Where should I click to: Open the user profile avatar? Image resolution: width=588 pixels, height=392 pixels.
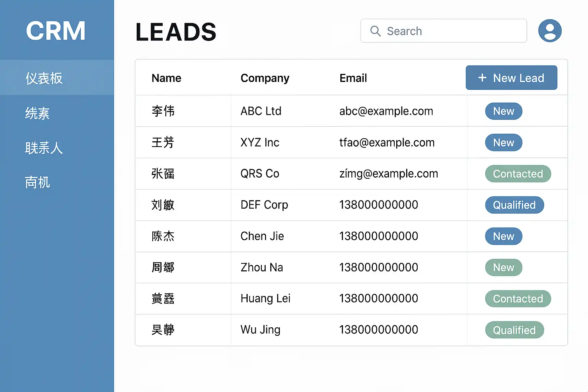pos(550,31)
